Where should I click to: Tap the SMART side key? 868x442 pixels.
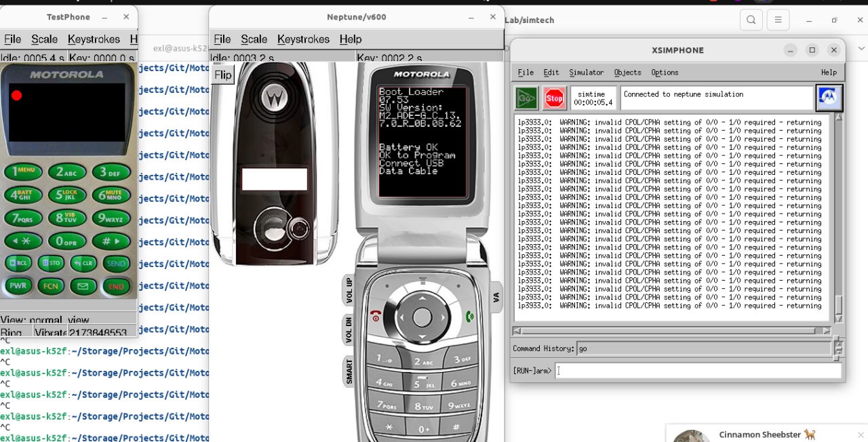350,371
